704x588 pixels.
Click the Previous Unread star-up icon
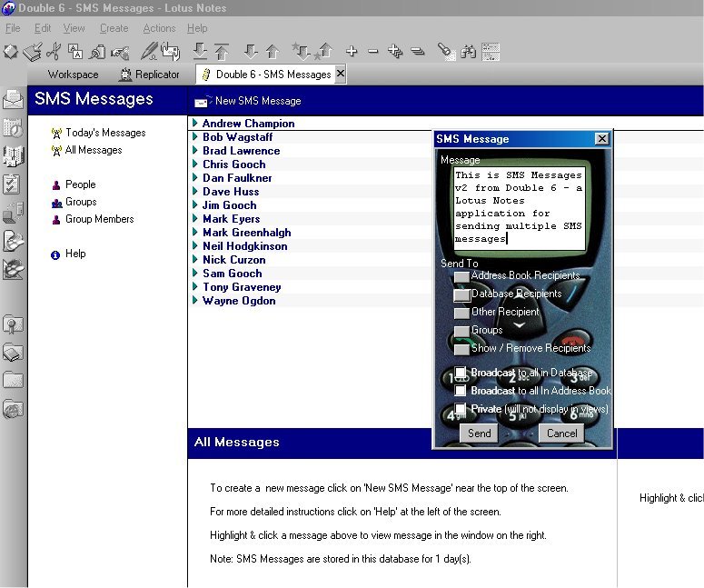pos(324,51)
